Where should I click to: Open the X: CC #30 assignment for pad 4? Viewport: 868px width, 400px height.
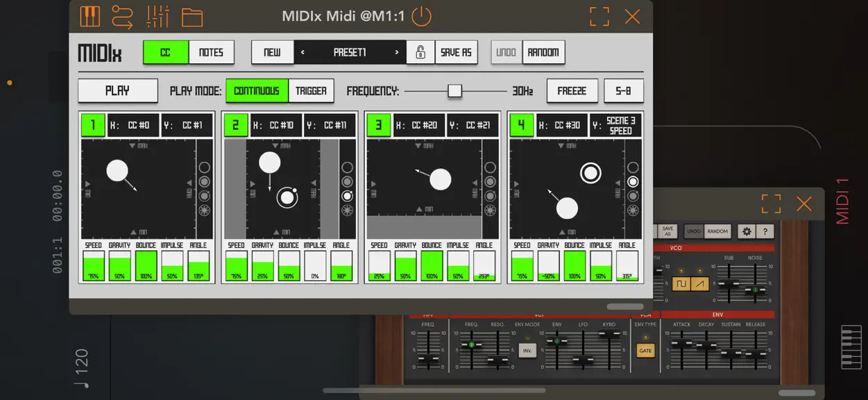coord(562,125)
